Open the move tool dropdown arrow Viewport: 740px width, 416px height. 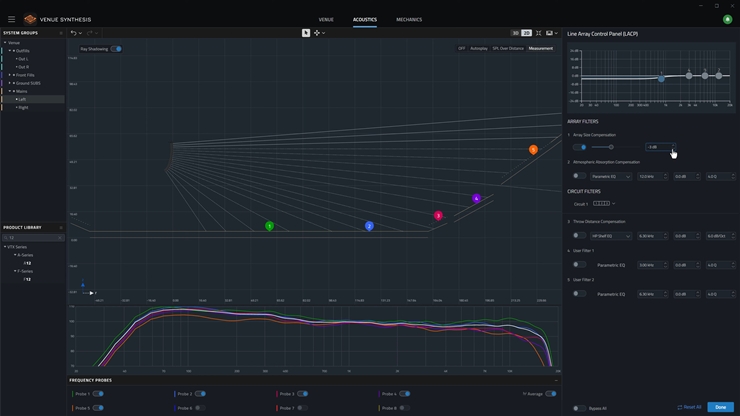[324, 33]
